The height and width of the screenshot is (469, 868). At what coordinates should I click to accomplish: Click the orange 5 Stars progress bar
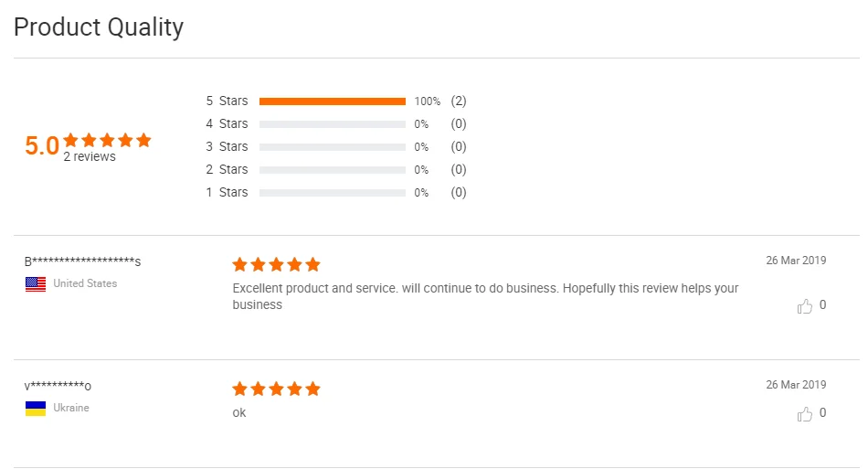point(333,101)
